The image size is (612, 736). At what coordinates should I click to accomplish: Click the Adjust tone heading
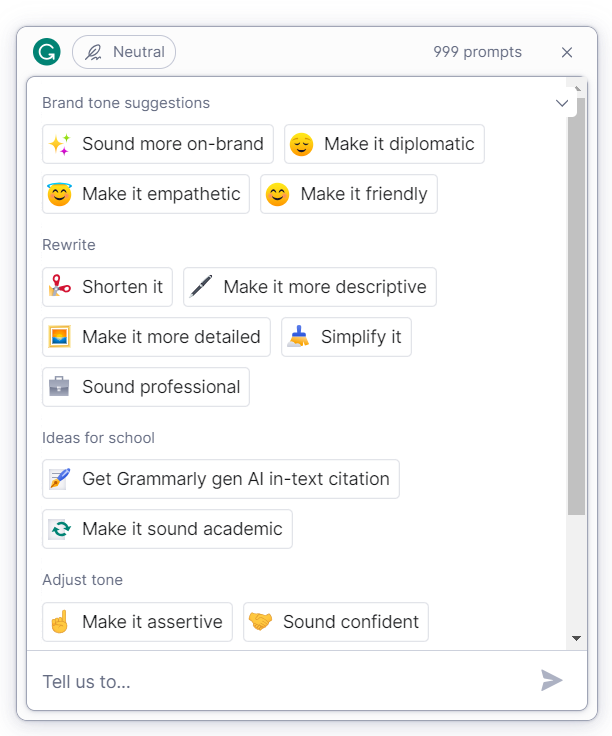click(x=83, y=580)
